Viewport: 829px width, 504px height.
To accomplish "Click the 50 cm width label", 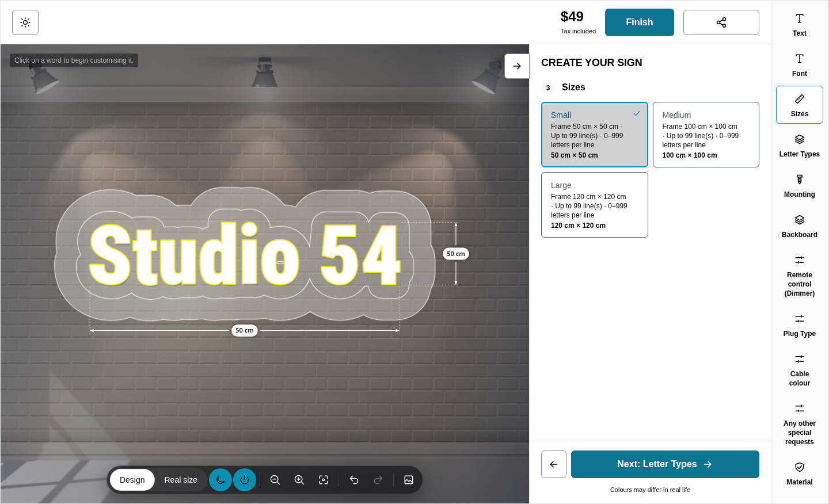I will click(x=245, y=330).
